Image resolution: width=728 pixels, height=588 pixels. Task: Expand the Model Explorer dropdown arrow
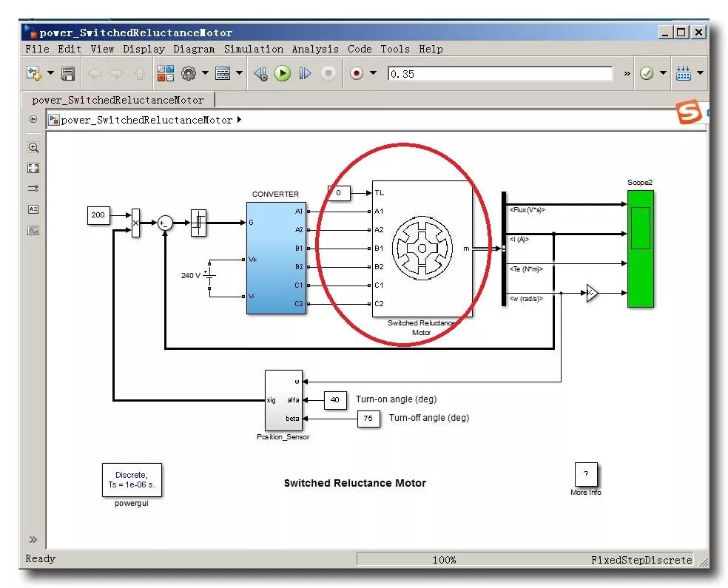pos(239,73)
